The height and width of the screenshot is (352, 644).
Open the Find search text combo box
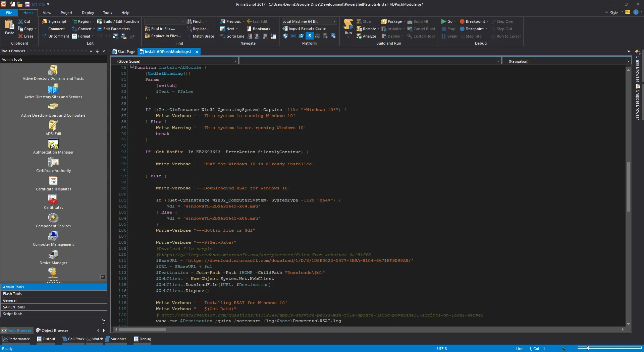164,21
